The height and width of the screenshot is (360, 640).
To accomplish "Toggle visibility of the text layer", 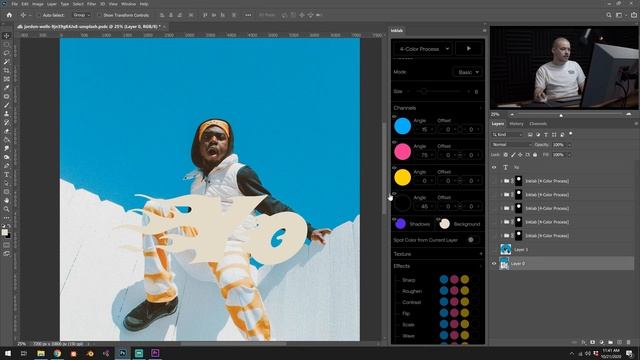I will [494, 168].
